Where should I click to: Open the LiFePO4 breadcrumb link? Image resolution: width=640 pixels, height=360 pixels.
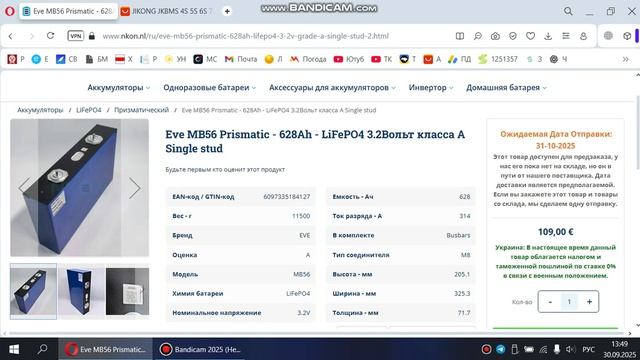pyautogui.click(x=89, y=110)
